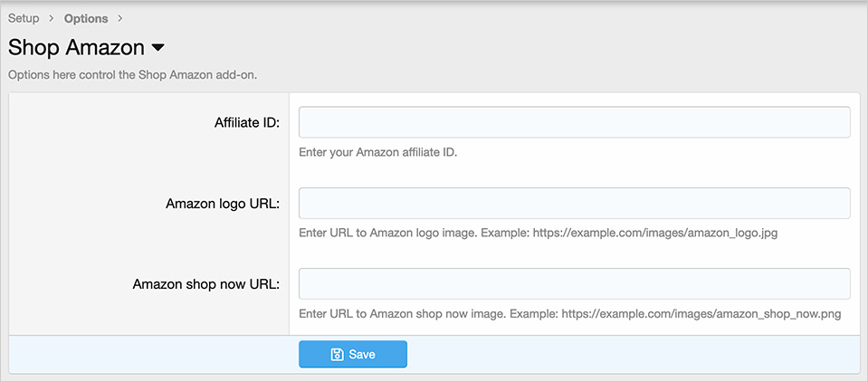Click the chevron after Setup breadcrumb
Viewport: 868px width, 382px height.
(52, 19)
